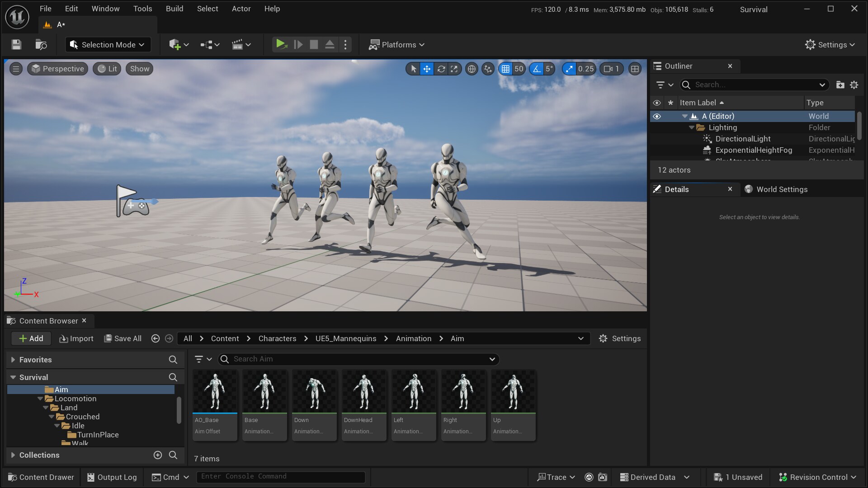This screenshot has height=488, width=868.
Task: Toggle grid snapping in viewport toolbar
Action: tap(505, 69)
